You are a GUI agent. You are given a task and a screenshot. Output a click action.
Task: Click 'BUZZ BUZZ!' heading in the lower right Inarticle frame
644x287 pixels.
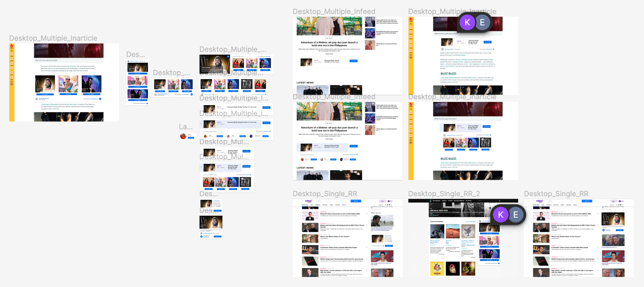(448, 159)
